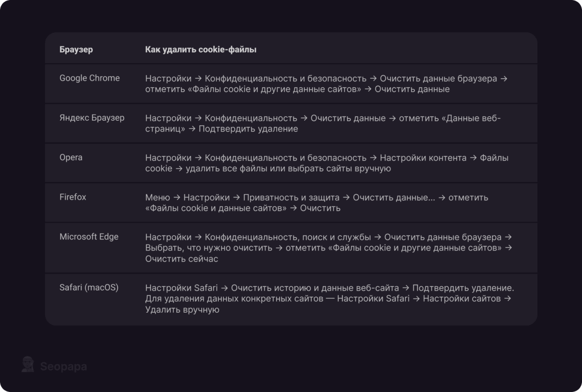
Task: Click the 'Как удалить cookie-файлы' header
Action: pyautogui.click(x=200, y=49)
